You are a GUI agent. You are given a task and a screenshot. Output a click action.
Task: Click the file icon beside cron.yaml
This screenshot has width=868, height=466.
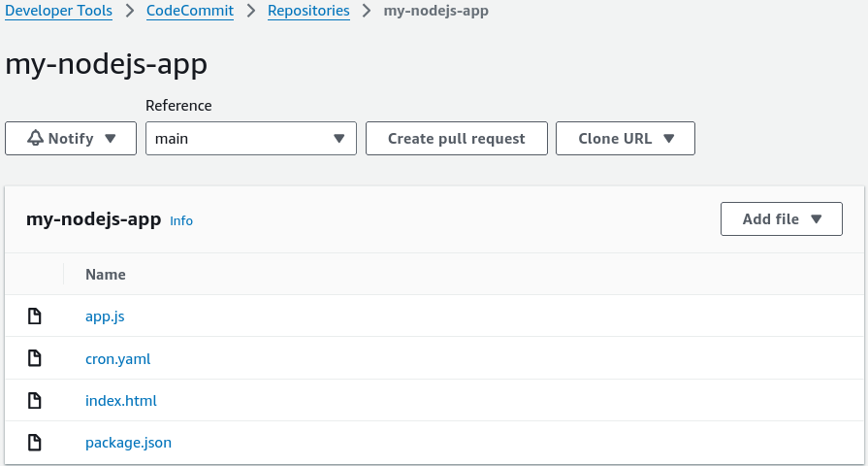(34, 358)
